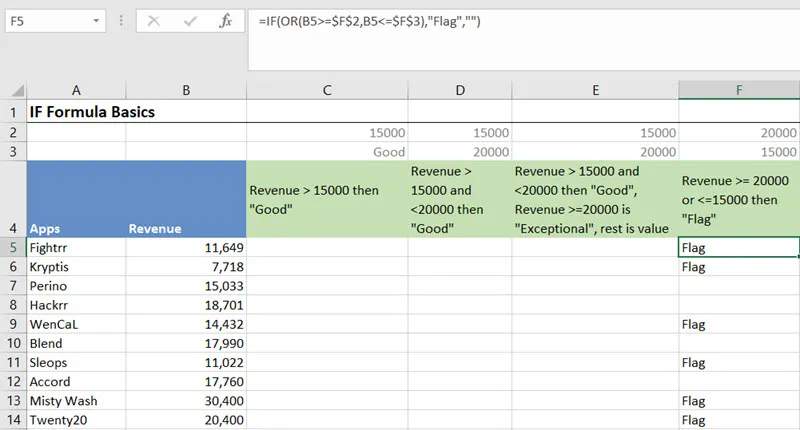
Task: Select column F header
Action: [738, 90]
